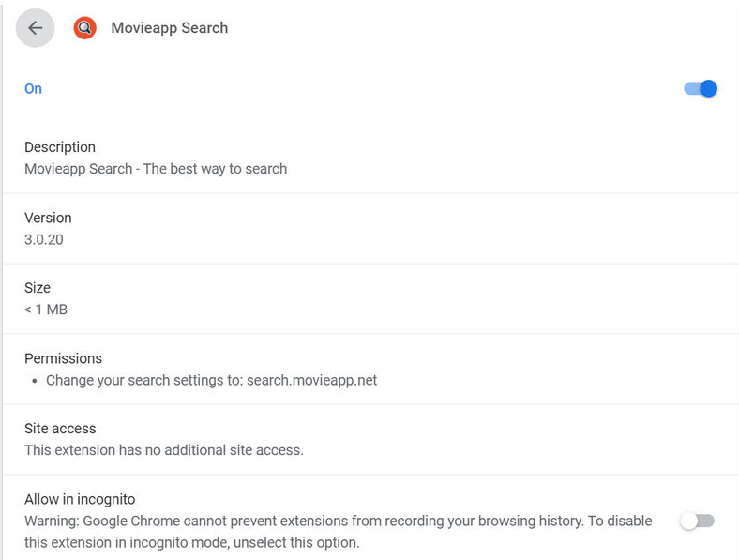Click the "Change your search settings" permission entry
Screen dimensions: 739x560
coord(141,380)
